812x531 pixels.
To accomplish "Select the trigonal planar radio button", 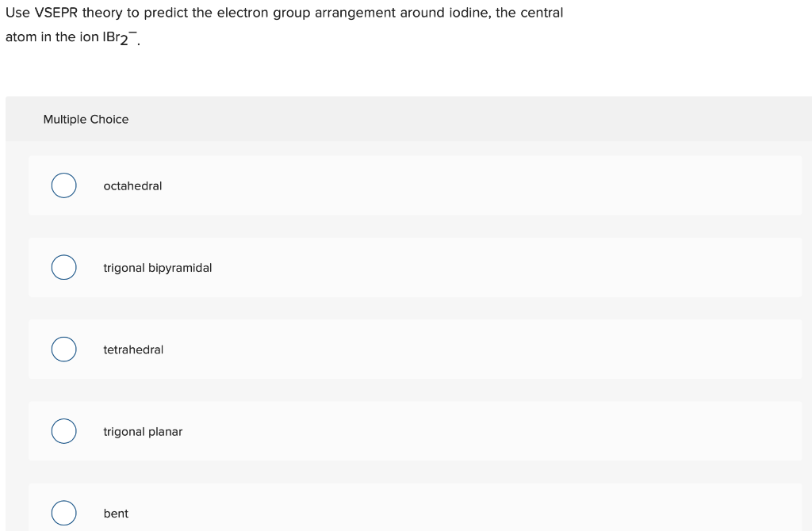I will pos(63,430).
